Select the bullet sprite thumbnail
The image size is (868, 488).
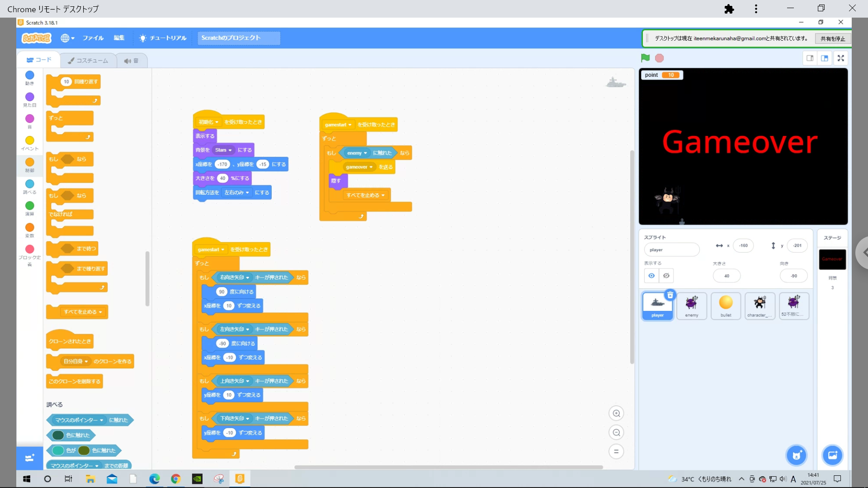[726, 305]
